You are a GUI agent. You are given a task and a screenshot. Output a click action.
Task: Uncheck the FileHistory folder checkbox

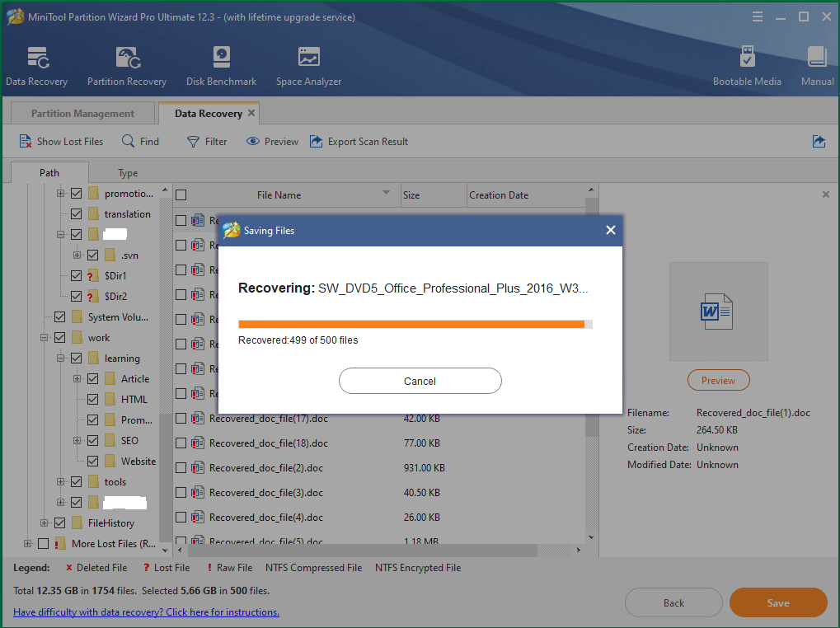pos(60,523)
